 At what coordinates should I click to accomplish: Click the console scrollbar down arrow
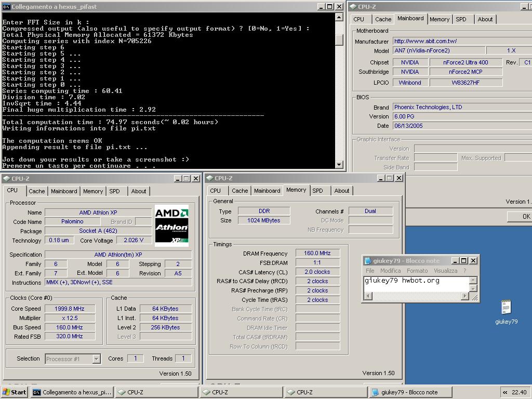tap(339, 165)
